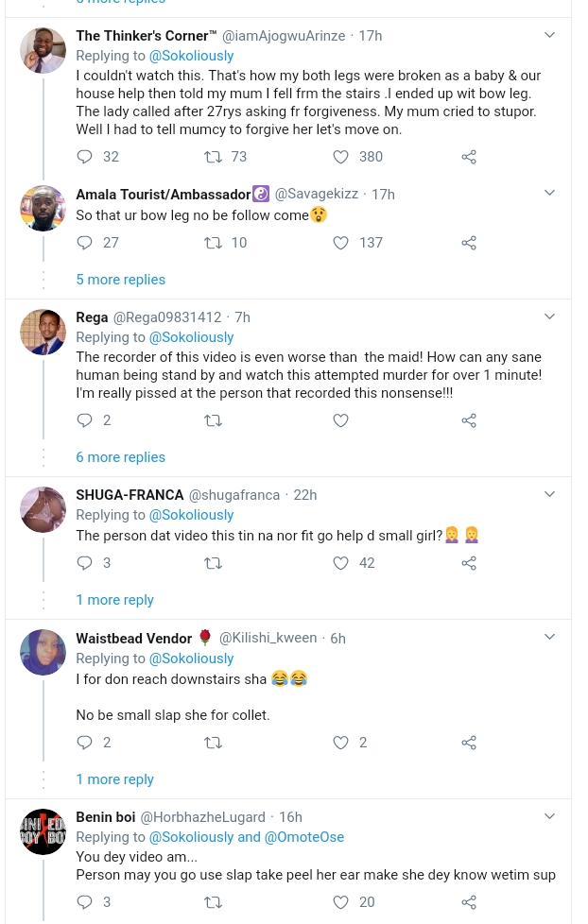Retweet SHUGA-FRANCA's comment
This screenshot has height=924, width=588.
[212, 563]
